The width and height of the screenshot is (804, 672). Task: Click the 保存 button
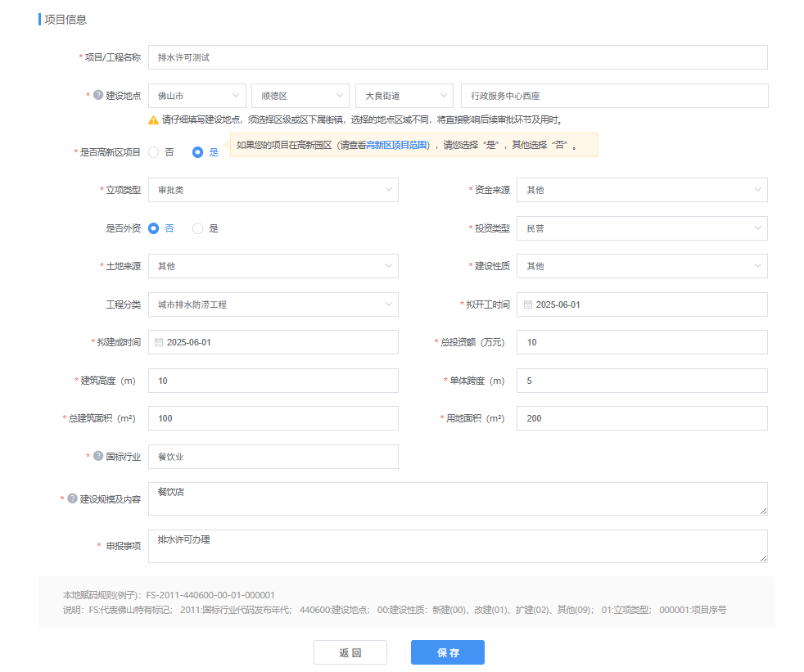pos(447,652)
